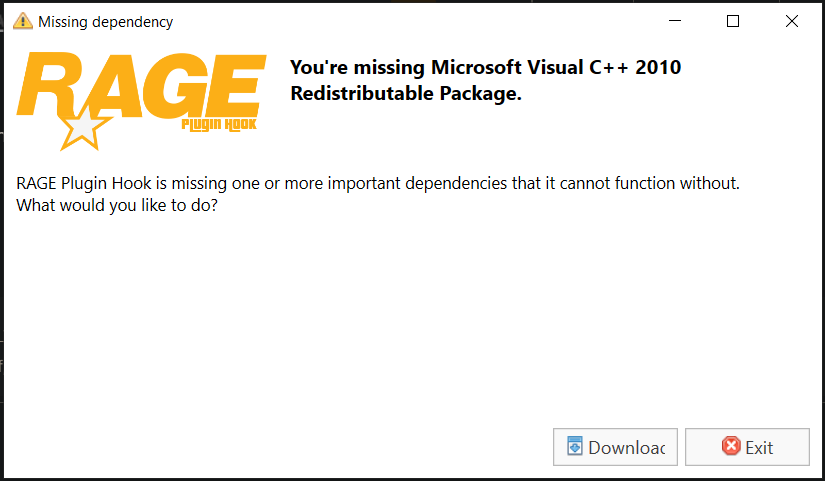Click the star in the RAGE logo
This screenshot has width=825, height=481.
[x=85, y=127]
